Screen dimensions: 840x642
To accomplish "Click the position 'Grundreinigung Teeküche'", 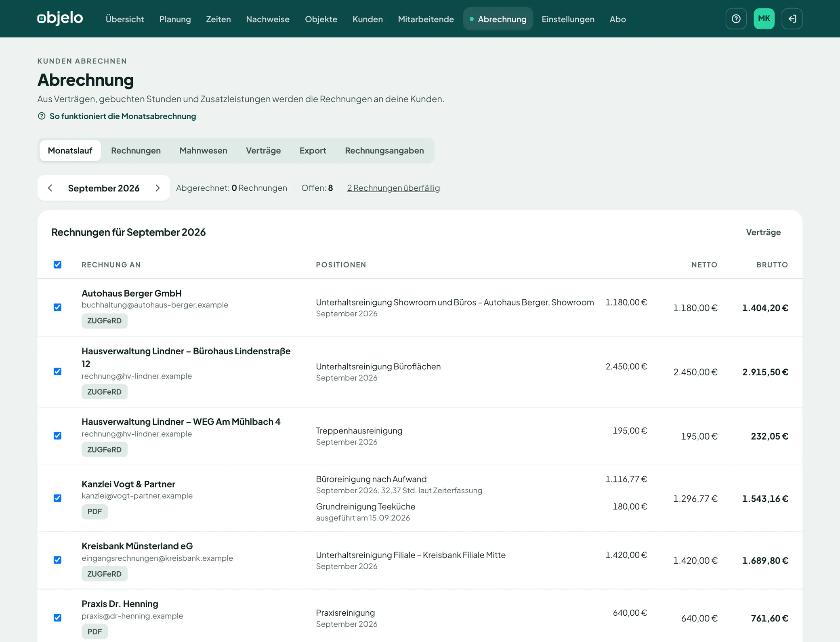I will 365,507.
